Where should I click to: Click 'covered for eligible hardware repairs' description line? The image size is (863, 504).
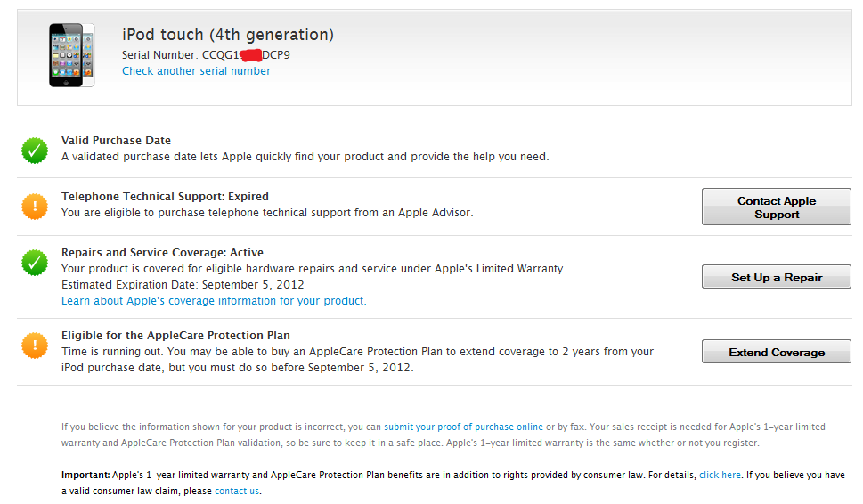coord(313,269)
